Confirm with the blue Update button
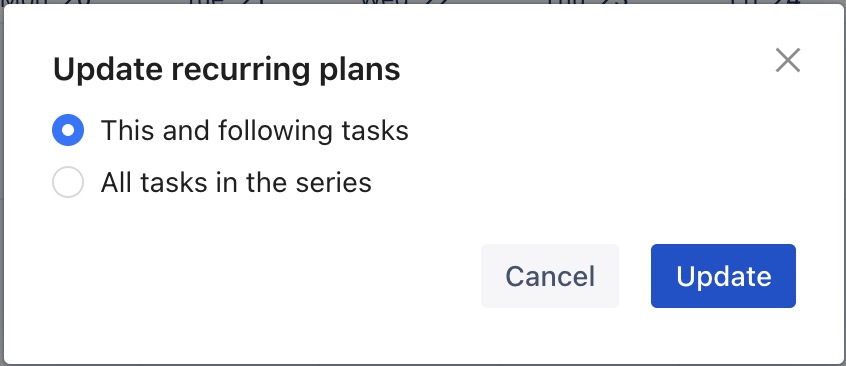 point(723,276)
